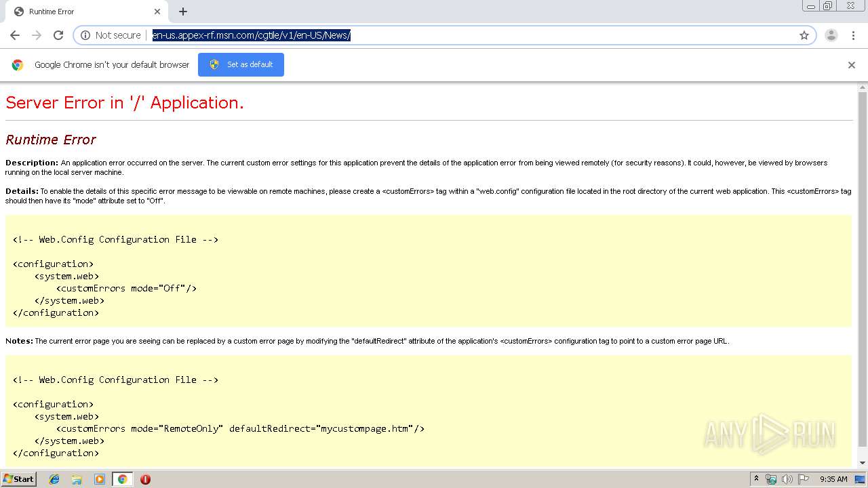The height and width of the screenshot is (488, 868).
Task: Minimize the Chrome window
Action: tap(810, 6)
